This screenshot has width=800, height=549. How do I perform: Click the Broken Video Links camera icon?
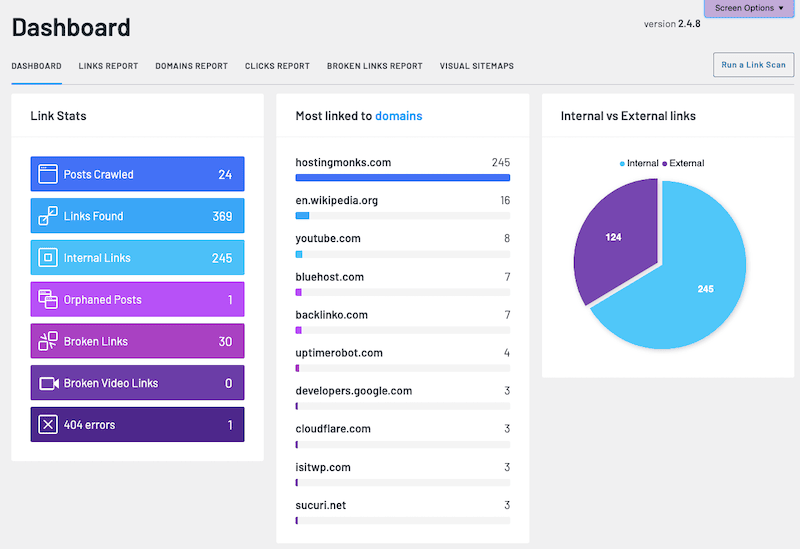pos(49,383)
